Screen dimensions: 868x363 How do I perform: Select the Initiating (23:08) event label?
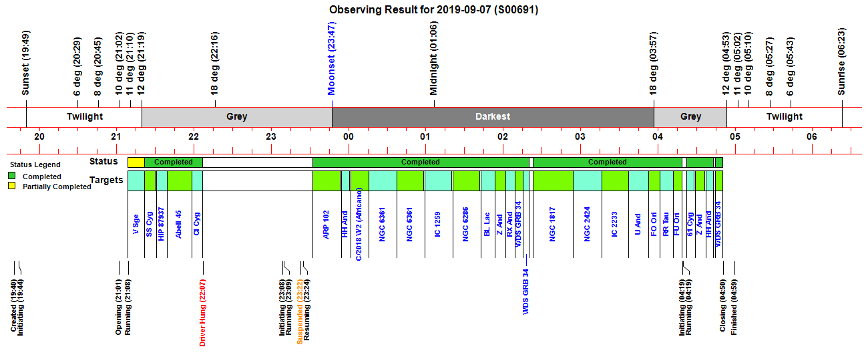282,306
